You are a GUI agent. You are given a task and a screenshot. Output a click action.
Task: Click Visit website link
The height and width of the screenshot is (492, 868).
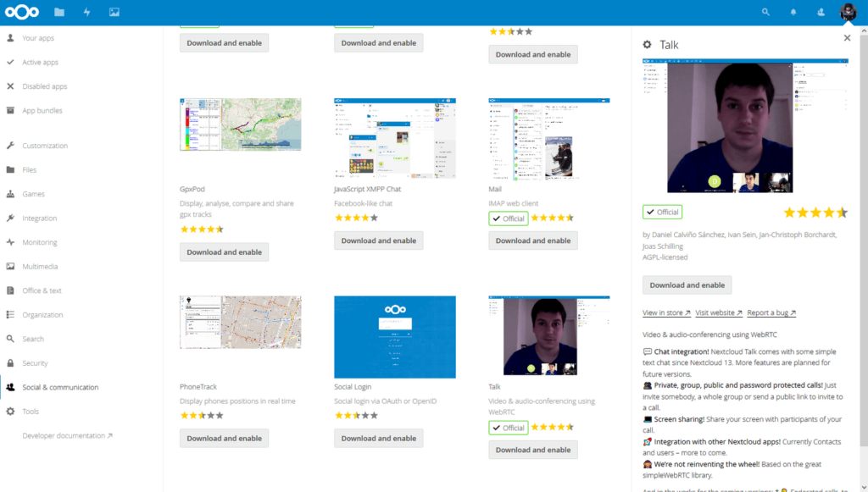click(719, 312)
